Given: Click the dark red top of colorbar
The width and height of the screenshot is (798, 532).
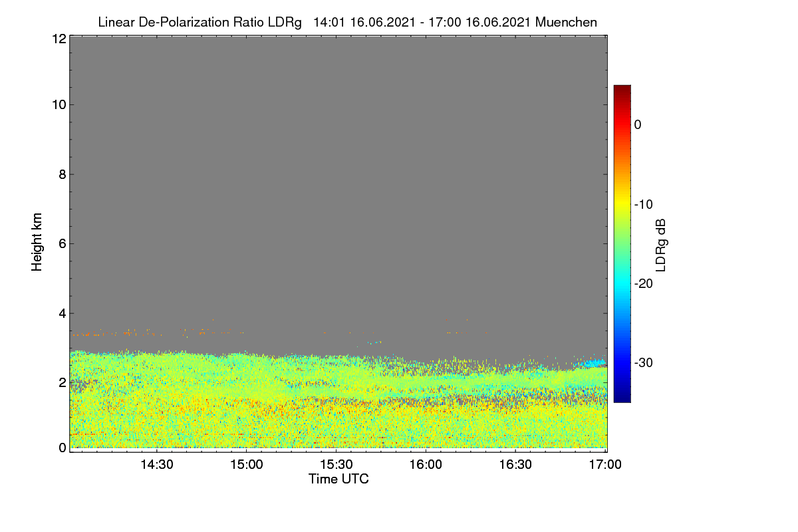Looking at the screenshot, I should tap(622, 89).
